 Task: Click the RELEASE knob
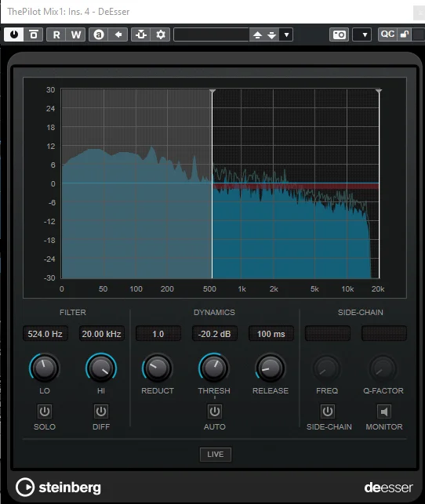271,368
